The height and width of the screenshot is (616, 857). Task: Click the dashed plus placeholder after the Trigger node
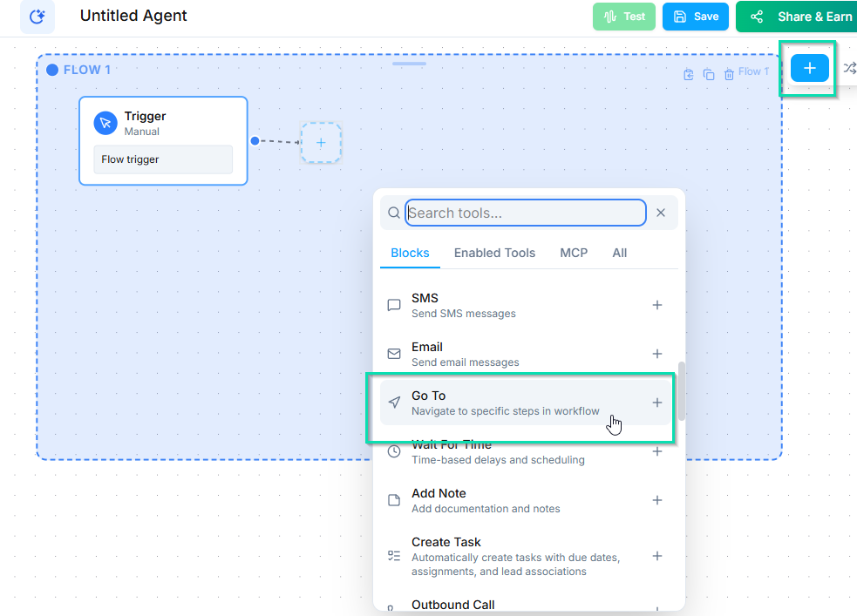(x=321, y=142)
